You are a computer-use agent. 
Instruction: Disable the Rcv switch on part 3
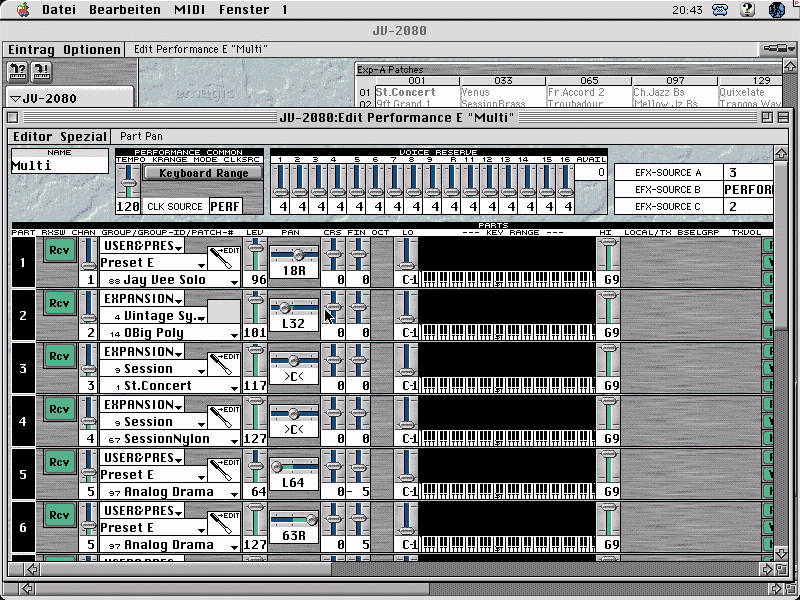click(60, 356)
